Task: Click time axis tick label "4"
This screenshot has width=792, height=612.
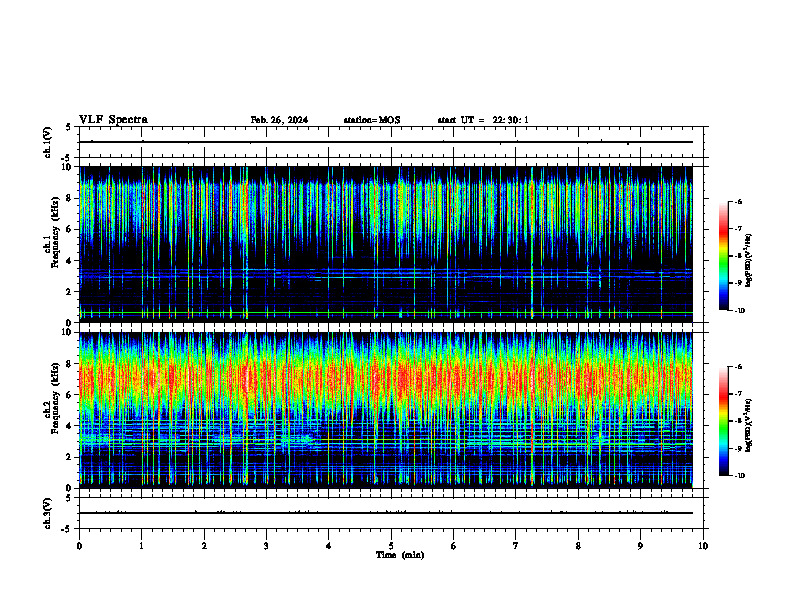Action: [329, 546]
